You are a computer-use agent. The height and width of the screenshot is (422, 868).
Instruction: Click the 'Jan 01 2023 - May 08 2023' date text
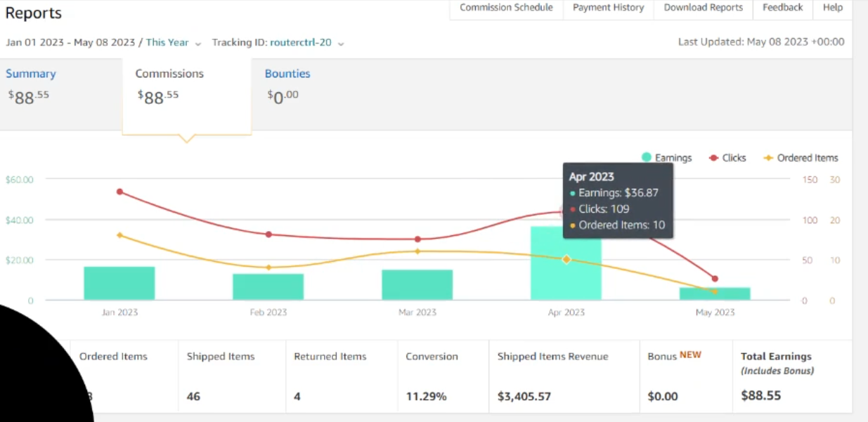[70, 42]
